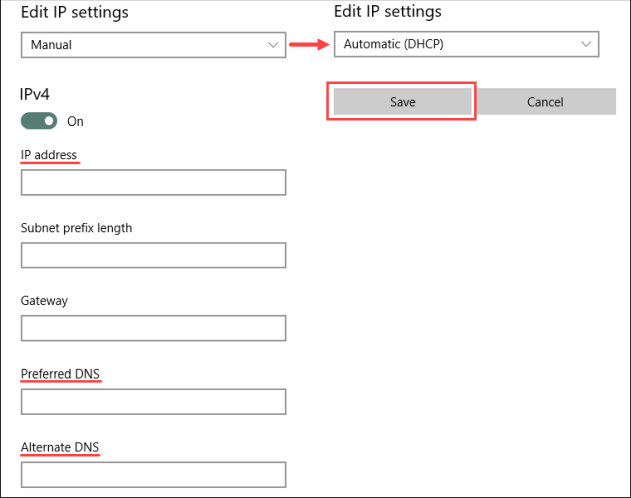The image size is (631, 498).
Task: Click the Subnet prefix length input box
Action: click(153, 255)
